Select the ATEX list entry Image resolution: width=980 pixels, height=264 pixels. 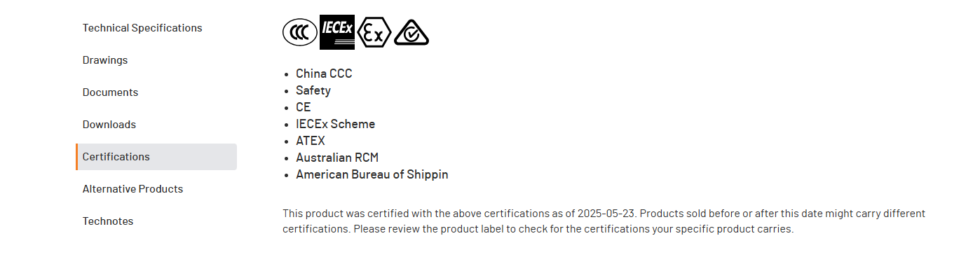[x=311, y=141]
